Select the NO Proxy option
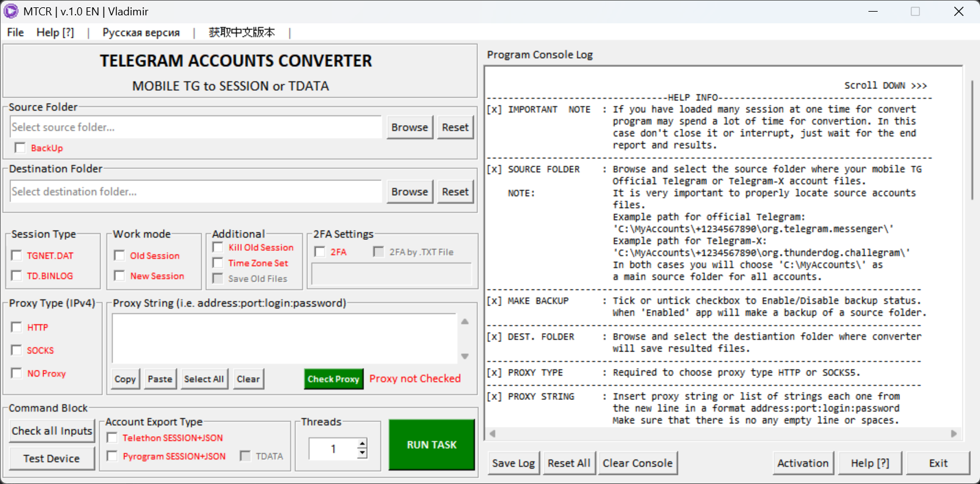This screenshot has width=980, height=484. click(17, 373)
